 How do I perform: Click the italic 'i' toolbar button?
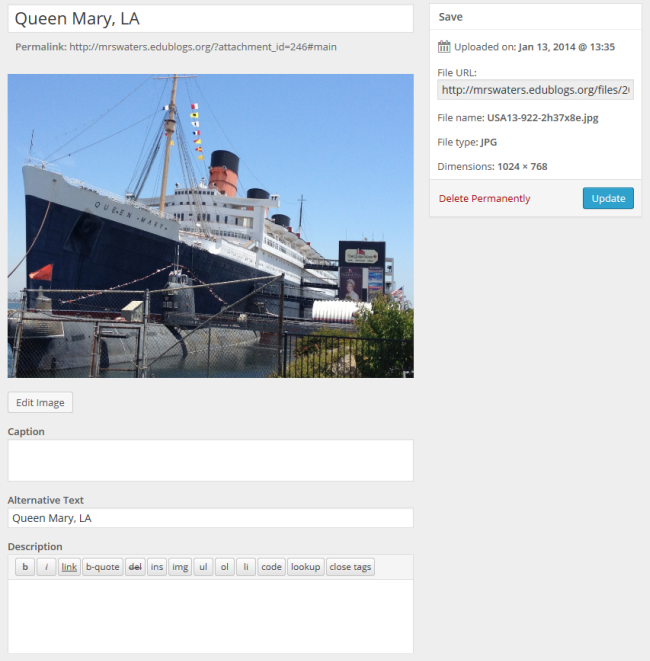46,567
